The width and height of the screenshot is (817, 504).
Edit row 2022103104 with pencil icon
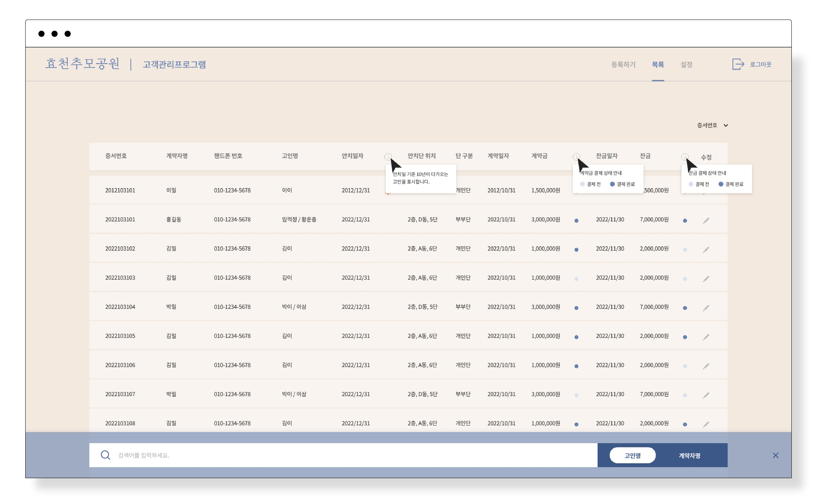[x=706, y=308]
